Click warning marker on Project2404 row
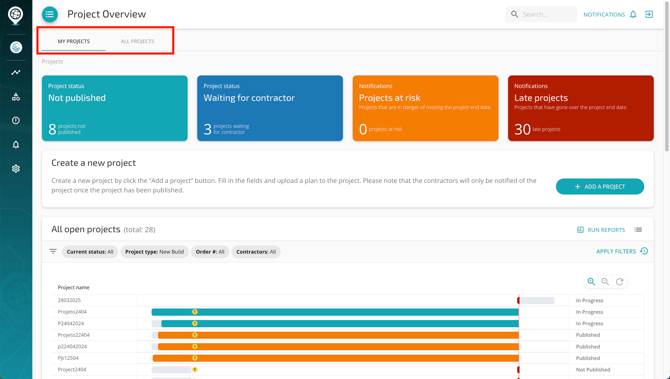The image size is (670, 379). coord(195,370)
